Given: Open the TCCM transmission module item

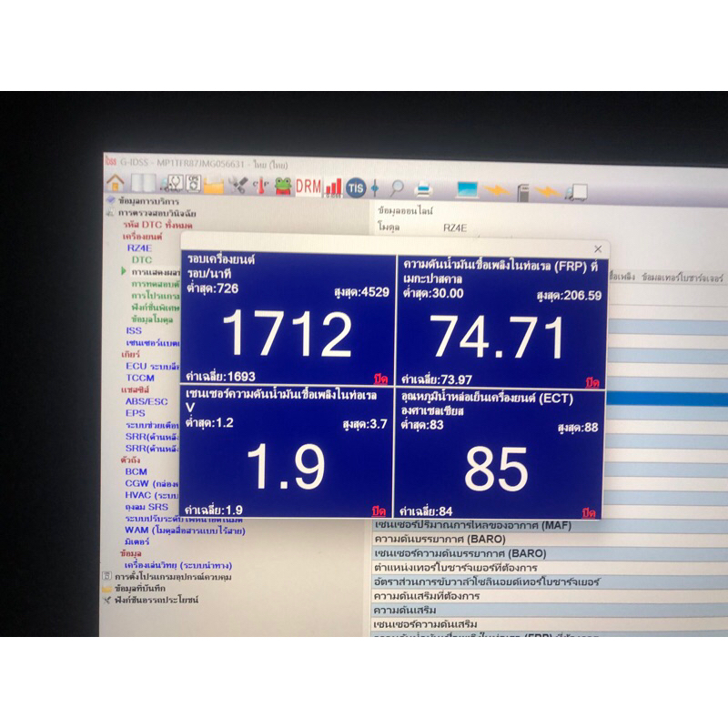Looking at the screenshot, I should pos(139,378).
